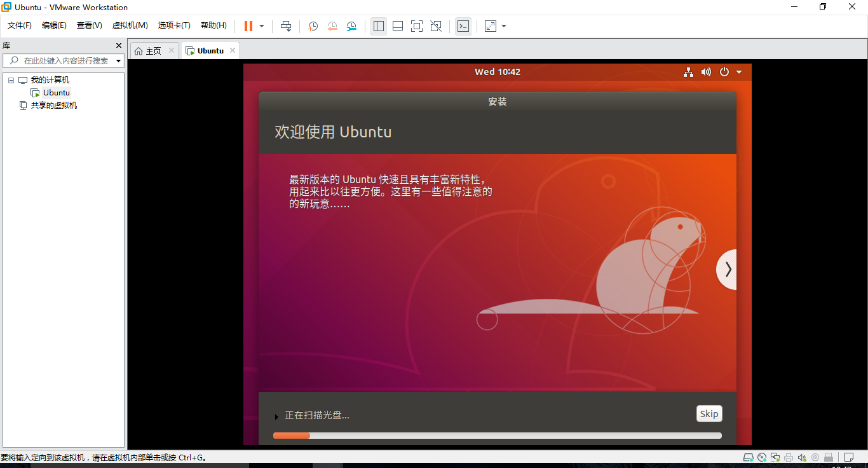The image size is (868, 468).
Task: Toggle the library sidebar view
Action: coord(379,26)
